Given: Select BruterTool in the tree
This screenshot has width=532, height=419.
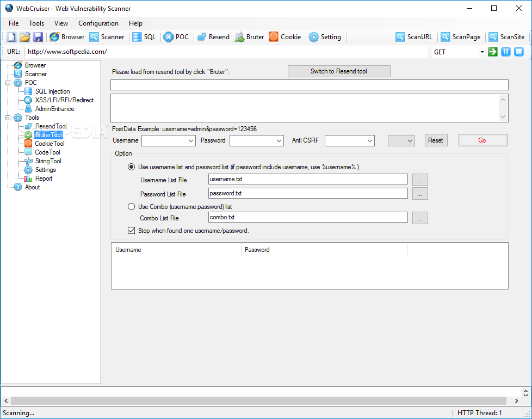Looking at the screenshot, I should (48, 135).
